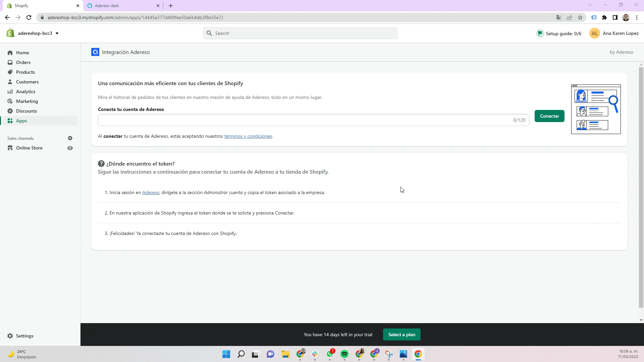Open Slack from the taskbar
Viewport: 644px width, 362px height.
click(315, 354)
